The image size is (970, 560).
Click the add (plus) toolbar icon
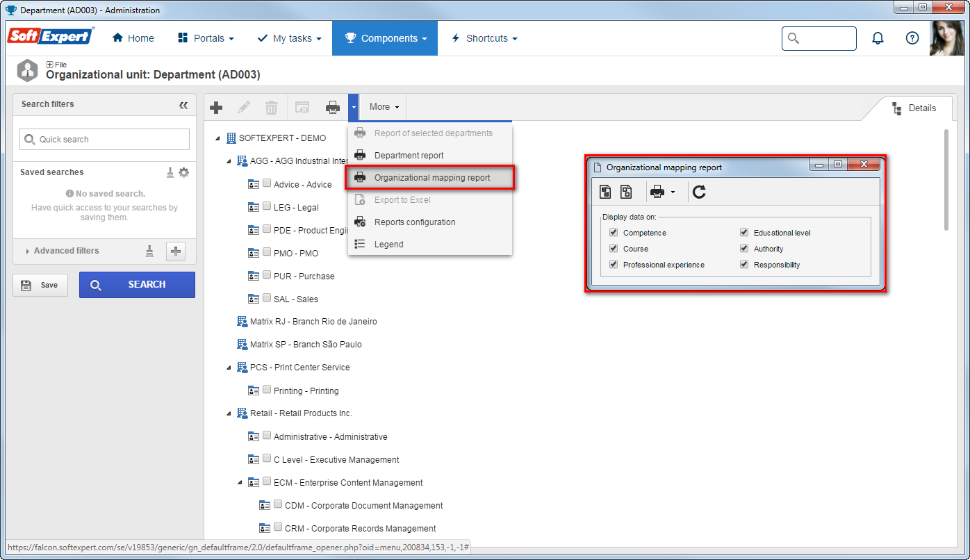coord(216,107)
